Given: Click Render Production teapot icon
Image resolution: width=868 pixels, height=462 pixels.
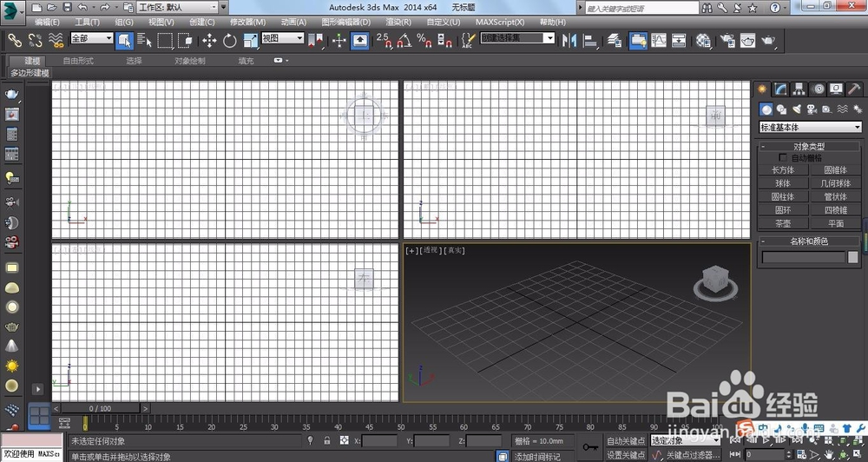Looking at the screenshot, I should [768, 41].
